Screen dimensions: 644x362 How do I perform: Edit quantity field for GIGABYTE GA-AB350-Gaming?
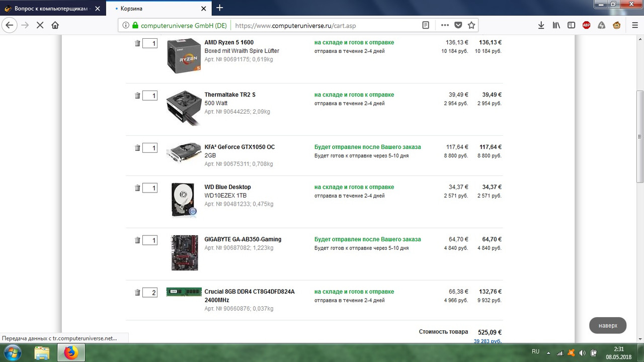coord(150,240)
